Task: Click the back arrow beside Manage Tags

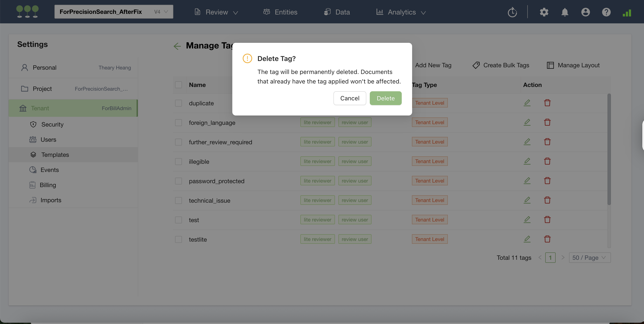Action: tap(177, 46)
